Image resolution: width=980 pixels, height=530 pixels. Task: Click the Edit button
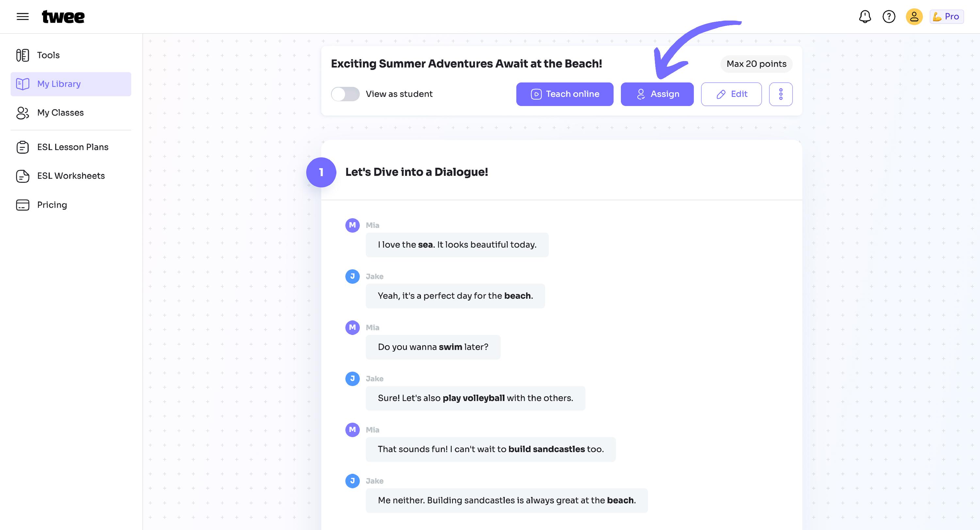pyautogui.click(x=731, y=94)
